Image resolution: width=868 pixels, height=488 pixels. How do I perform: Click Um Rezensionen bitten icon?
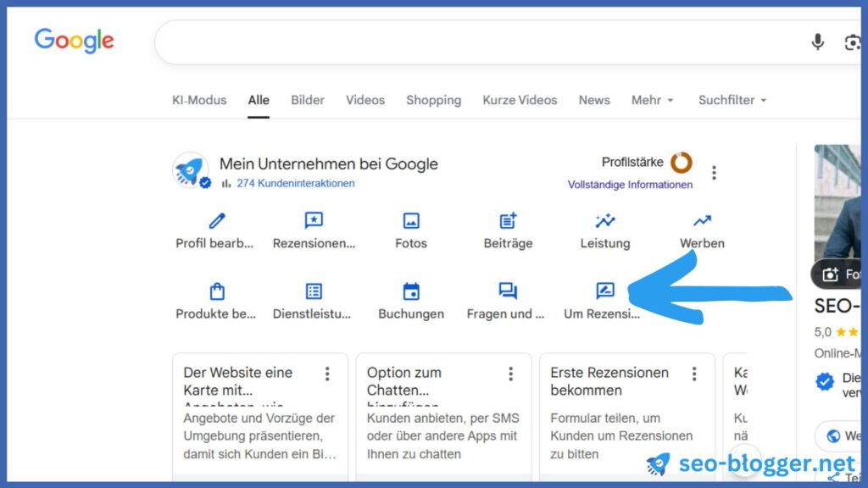605,291
